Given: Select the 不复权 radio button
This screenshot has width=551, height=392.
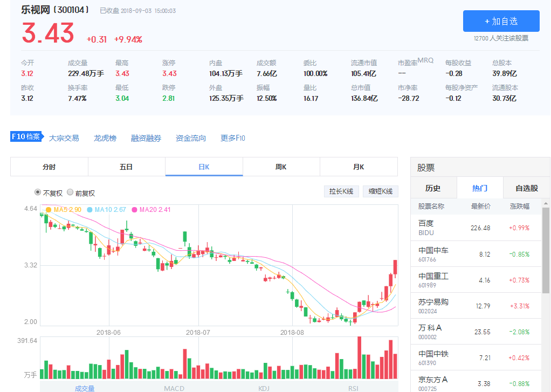Looking at the screenshot, I should (x=38, y=192).
